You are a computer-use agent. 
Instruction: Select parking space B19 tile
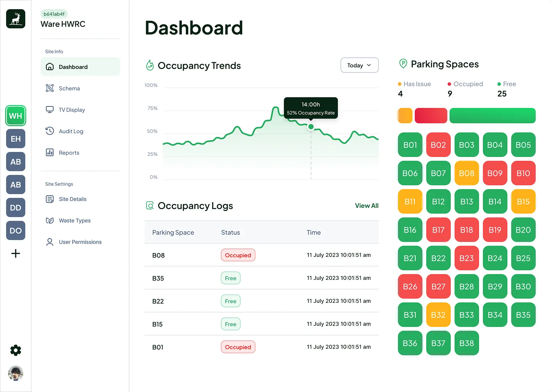(x=495, y=230)
